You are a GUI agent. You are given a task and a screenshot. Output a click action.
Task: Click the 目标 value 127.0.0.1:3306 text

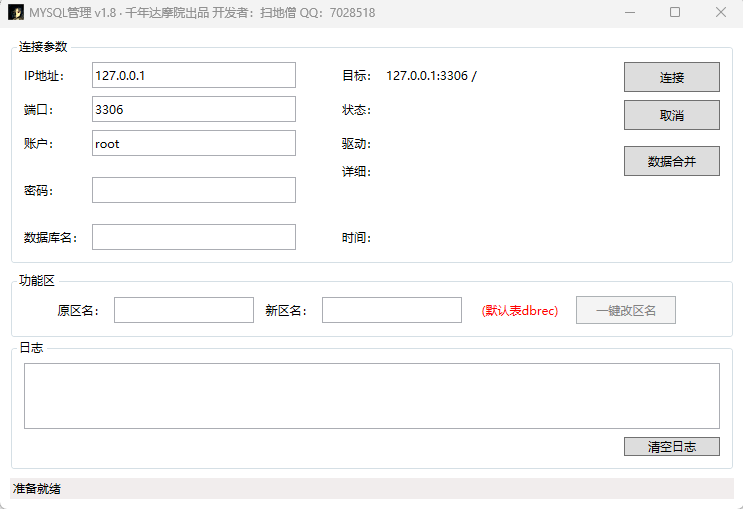pyautogui.click(x=431, y=76)
